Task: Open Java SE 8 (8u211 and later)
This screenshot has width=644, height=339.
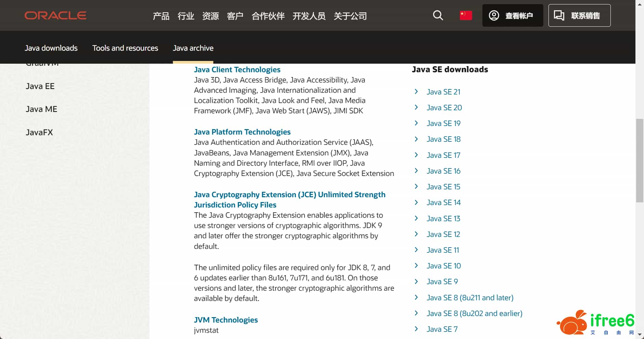Action: point(470,298)
